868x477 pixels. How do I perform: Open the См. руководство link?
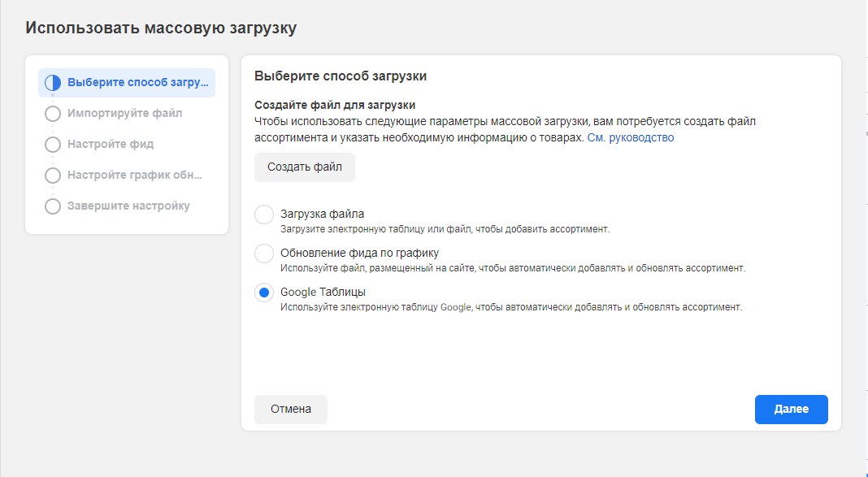tap(630, 138)
